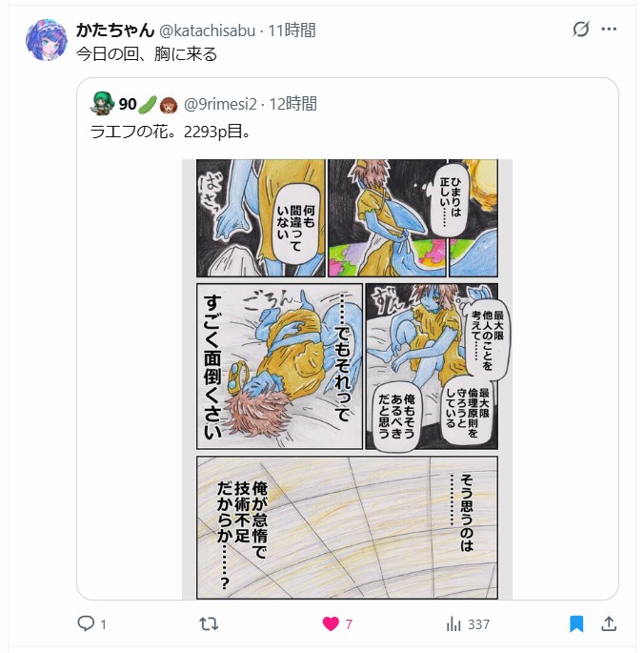The width and height of the screenshot is (644, 653).
Task: Click the post text 今日の回、胸に来る
Action: (x=147, y=54)
